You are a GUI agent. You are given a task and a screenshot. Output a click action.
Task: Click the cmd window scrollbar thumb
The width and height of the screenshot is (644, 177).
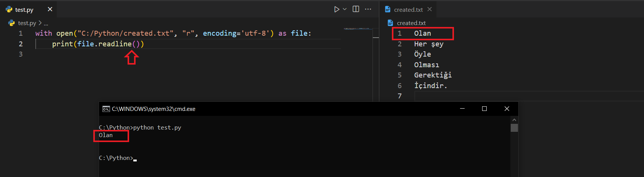coord(514,128)
